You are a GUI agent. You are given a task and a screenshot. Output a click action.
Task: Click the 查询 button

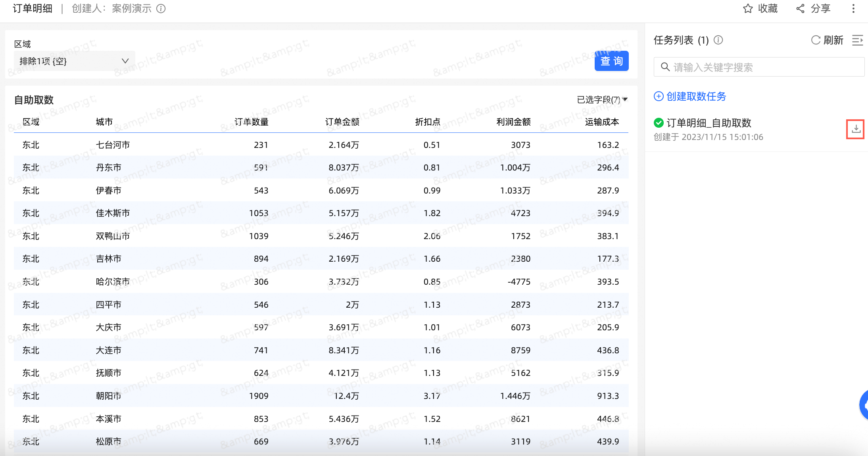coord(611,61)
